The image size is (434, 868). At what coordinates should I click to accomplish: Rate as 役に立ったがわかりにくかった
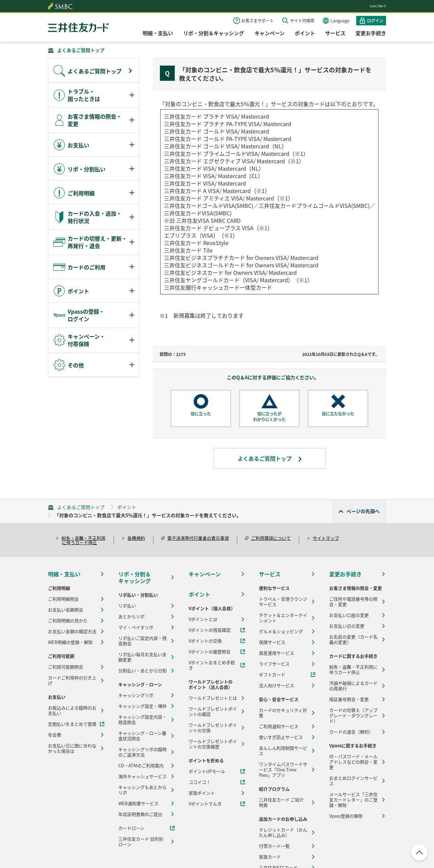tap(269, 408)
